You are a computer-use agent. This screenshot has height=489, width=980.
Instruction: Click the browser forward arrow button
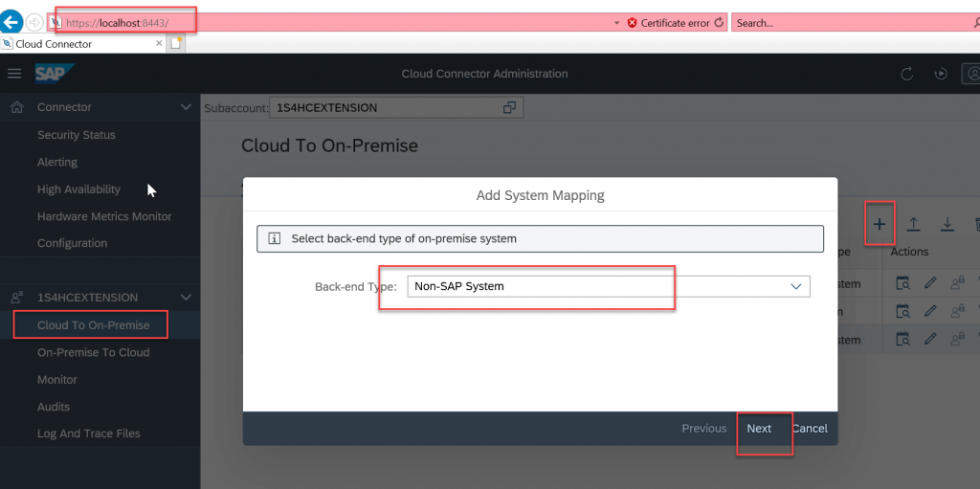point(34,23)
